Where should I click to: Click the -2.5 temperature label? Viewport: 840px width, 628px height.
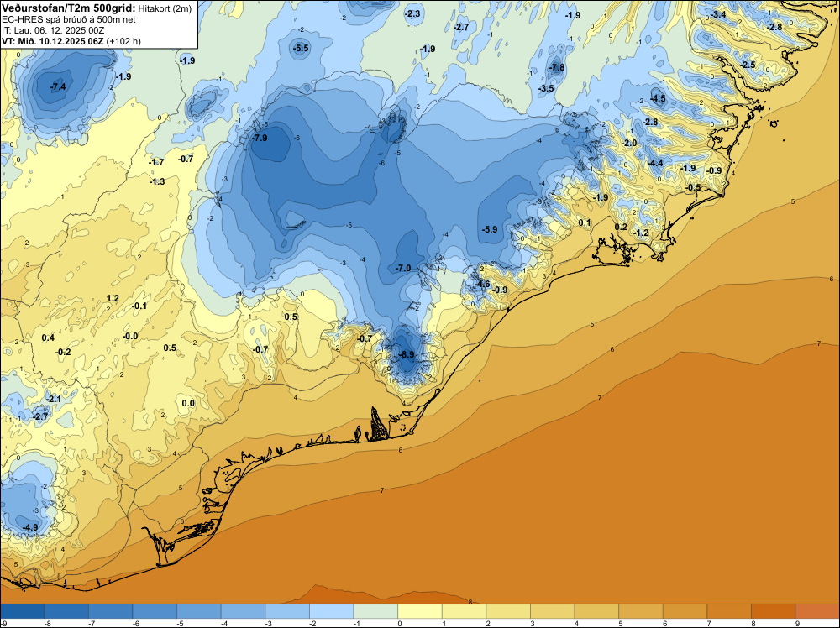[748, 65]
